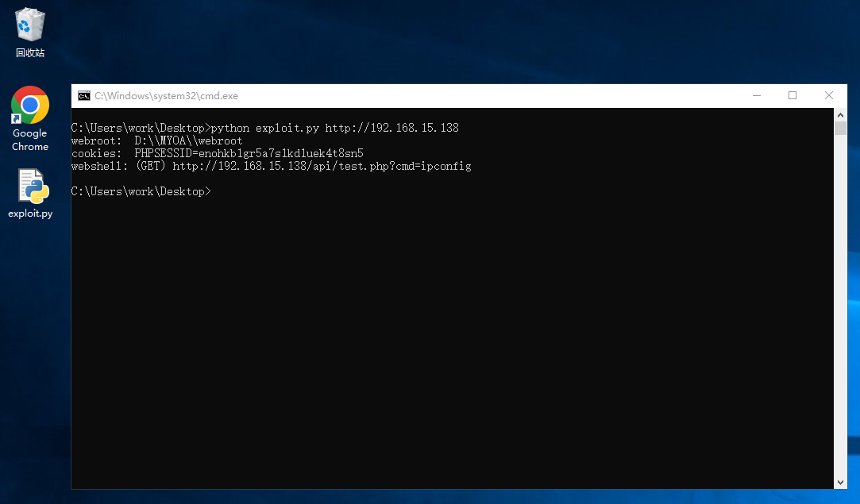Click the cmd scrollbar thumb
Viewport: 860px width, 504px height.
click(840, 129)
